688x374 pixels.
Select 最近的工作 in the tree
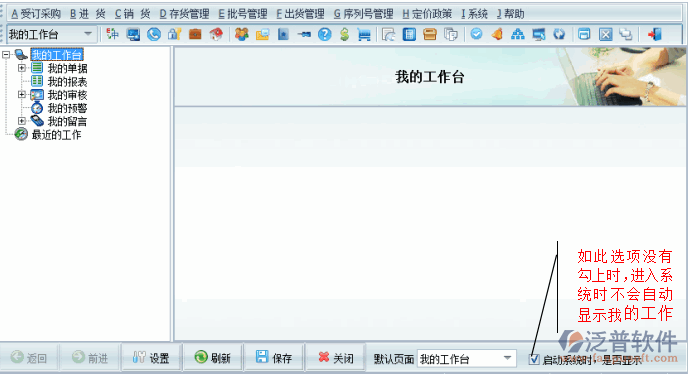pos(56,134)
